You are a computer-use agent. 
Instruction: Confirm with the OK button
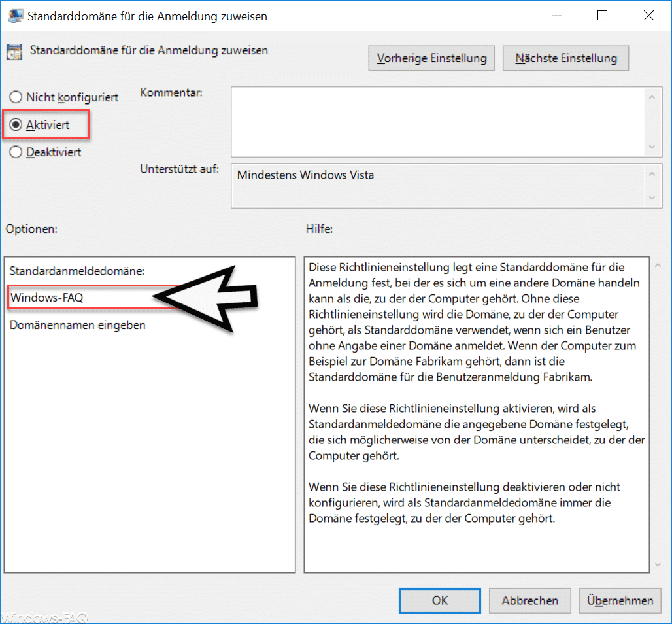[440, 600]
